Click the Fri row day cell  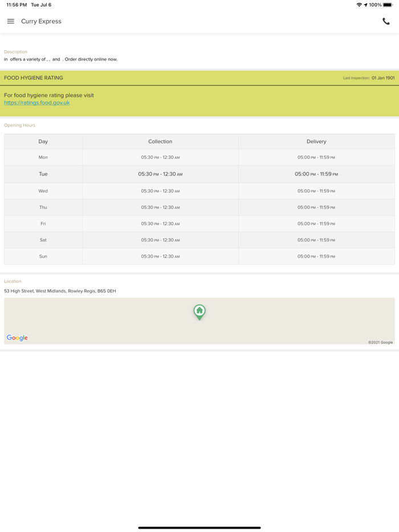pos(43,224)
